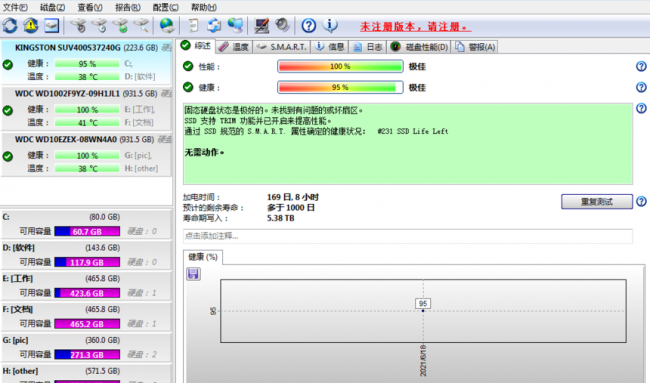Screen dimensions: 650x383
Task: Open the 磁盘(Z) menu
Action: [x=52, y=7]
